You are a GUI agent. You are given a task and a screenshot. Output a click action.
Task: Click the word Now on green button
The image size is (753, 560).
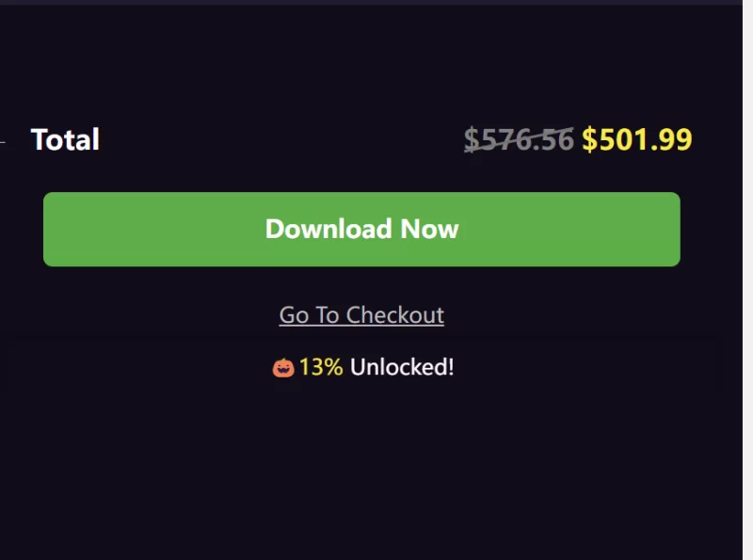point(430,229)
